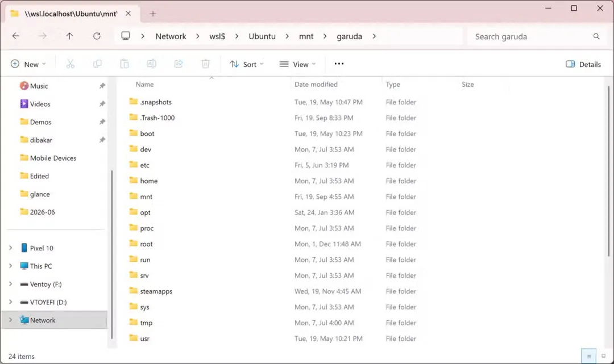Click the Paste clipboard icon
The image size is (614, 364).
(x=124, y=64)
